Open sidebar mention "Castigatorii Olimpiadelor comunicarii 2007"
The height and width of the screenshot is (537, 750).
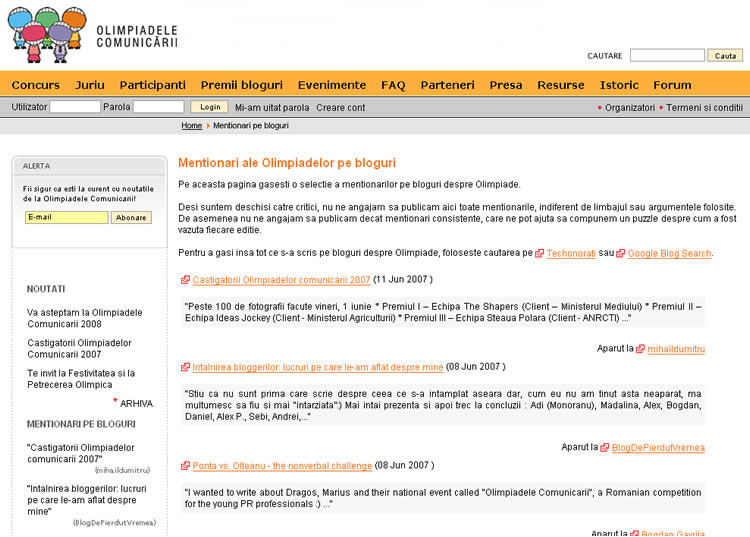81,453
